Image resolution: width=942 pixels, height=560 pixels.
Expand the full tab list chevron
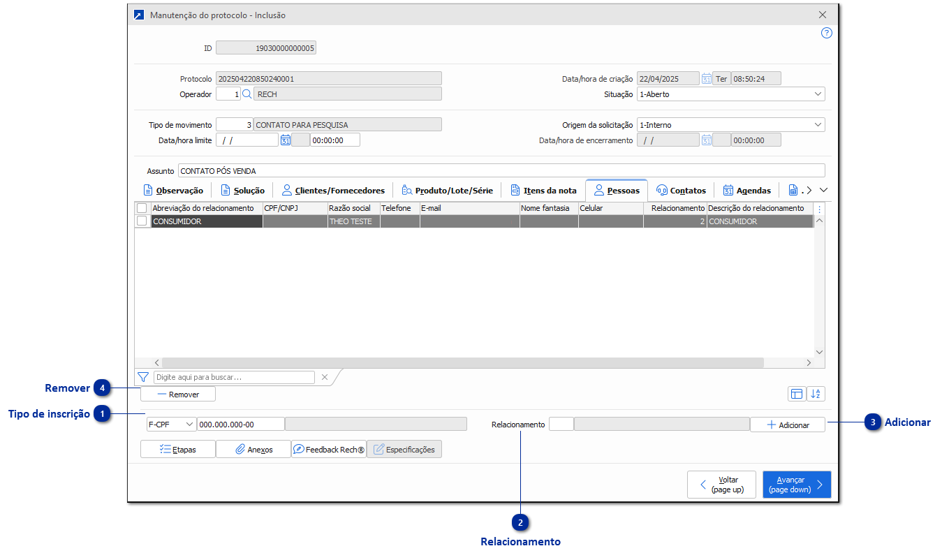click(823, 190)
